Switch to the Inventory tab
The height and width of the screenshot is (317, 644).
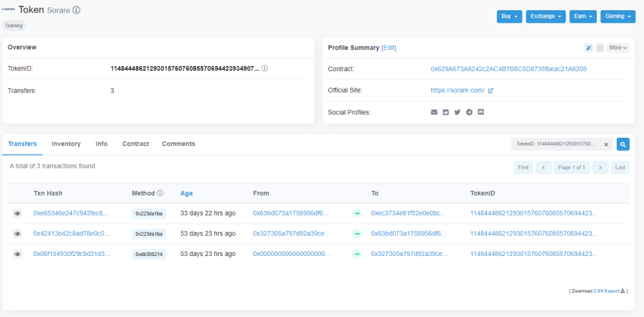tap(66, 144)
